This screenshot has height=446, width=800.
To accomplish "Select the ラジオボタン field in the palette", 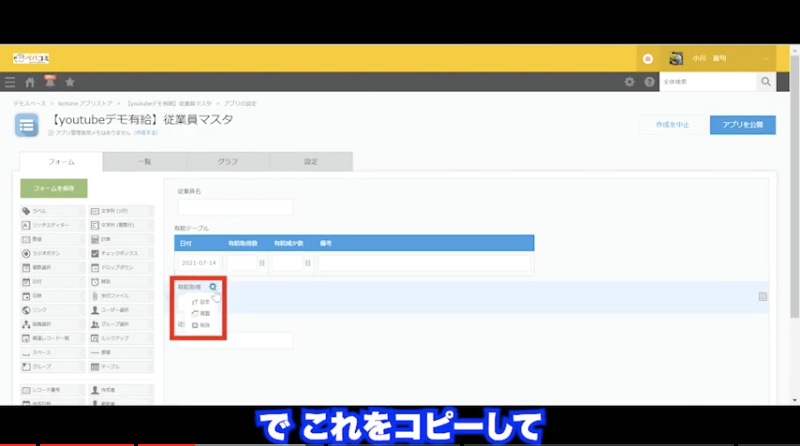I will point(52,254).
